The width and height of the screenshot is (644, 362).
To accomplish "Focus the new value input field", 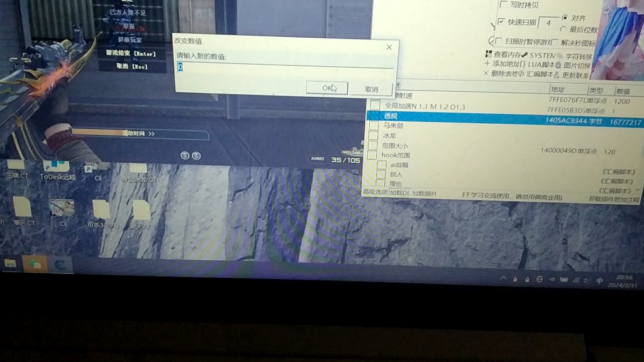I will coord(286,67).
